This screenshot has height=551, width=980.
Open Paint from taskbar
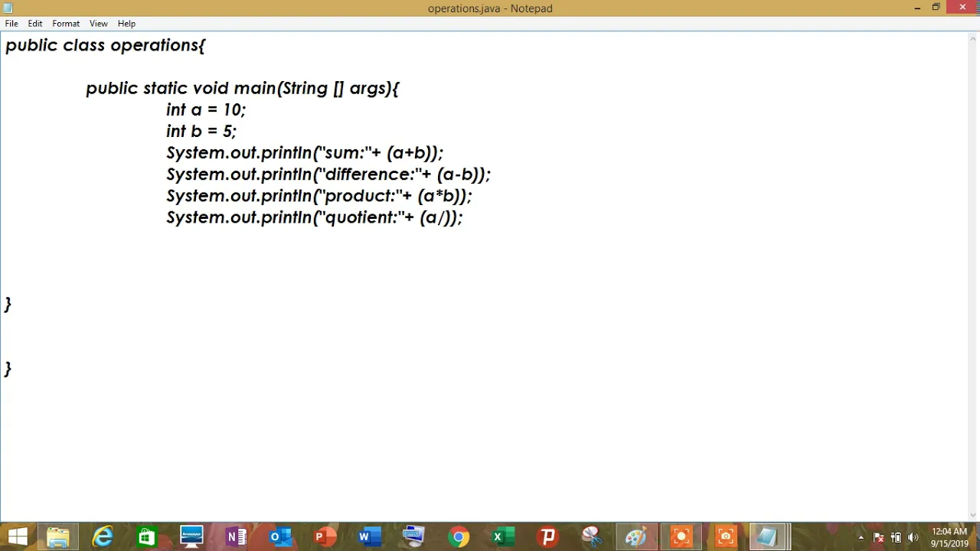point(636,536)
